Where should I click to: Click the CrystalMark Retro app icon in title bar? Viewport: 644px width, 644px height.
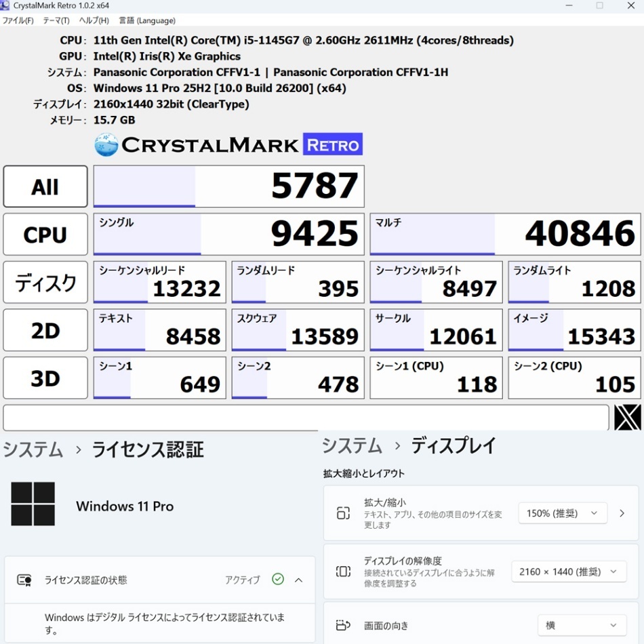(x=5, y=5)
